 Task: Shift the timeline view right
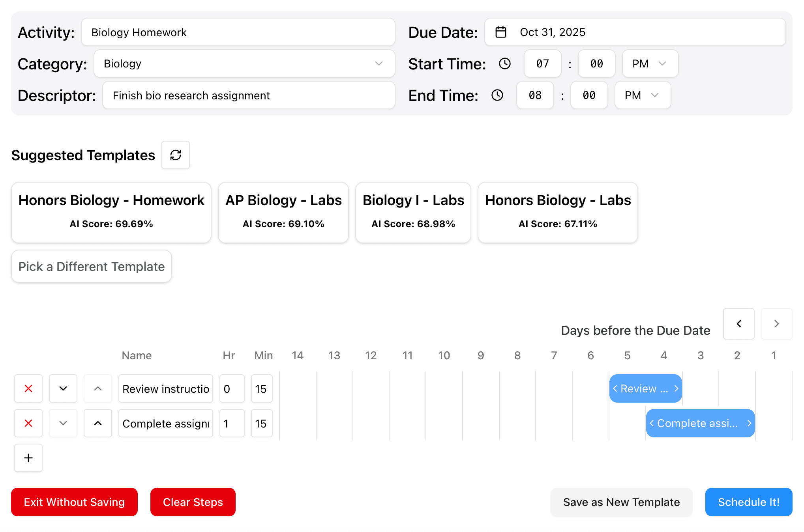point(776,324)
